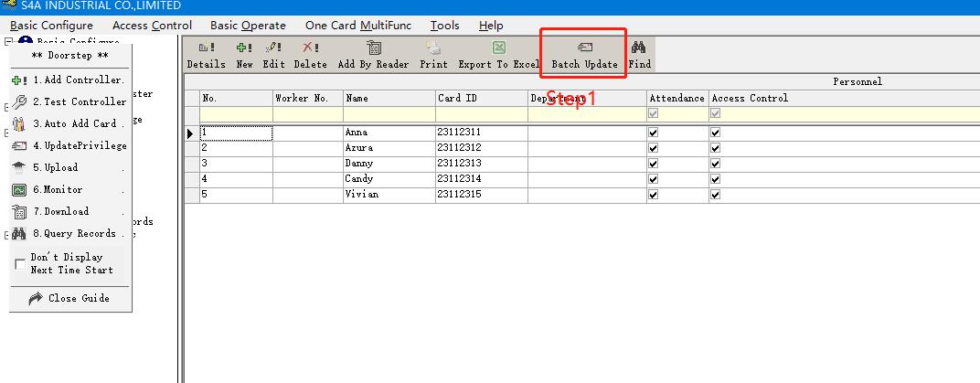Click the Edit toolbar icon
This screenshot has height=383, width=980.
[273, 48]
